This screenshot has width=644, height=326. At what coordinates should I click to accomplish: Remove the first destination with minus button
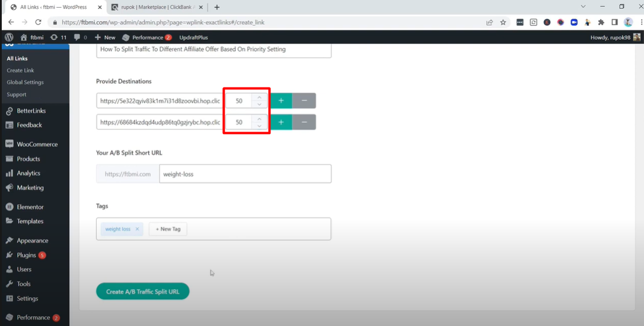304,100
